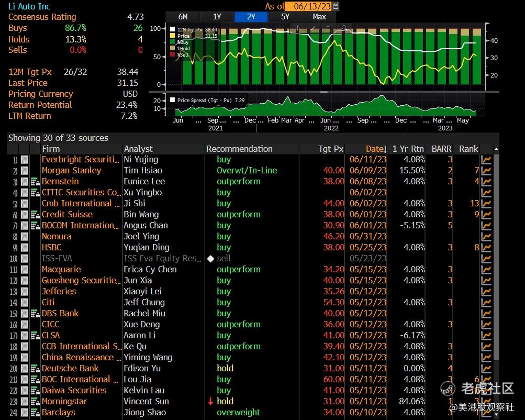Open DBS Bank locked research report icon

coord(35,314)
